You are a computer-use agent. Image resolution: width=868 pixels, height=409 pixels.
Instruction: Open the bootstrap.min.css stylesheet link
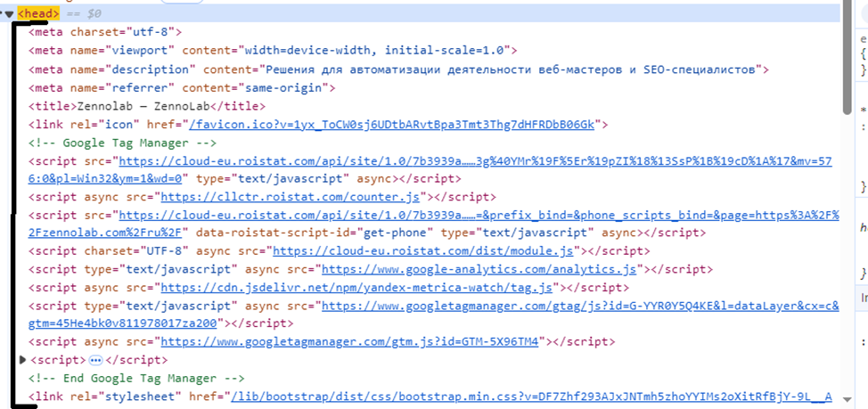coord(531,397)
